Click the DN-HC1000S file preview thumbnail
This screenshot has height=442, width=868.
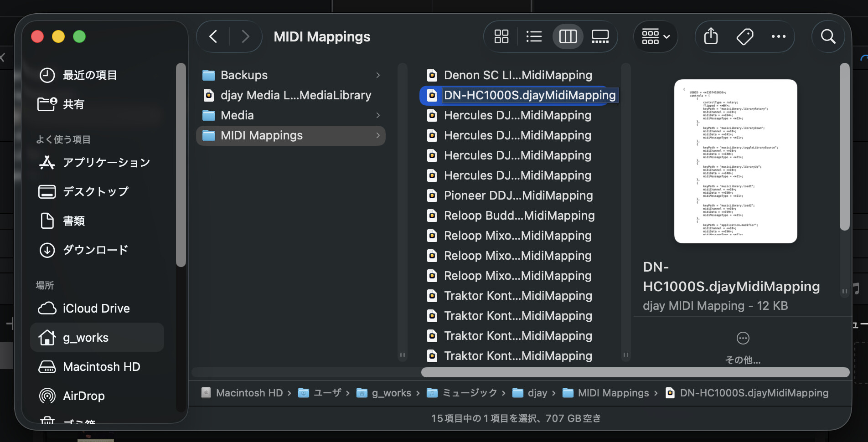(735, 161)
